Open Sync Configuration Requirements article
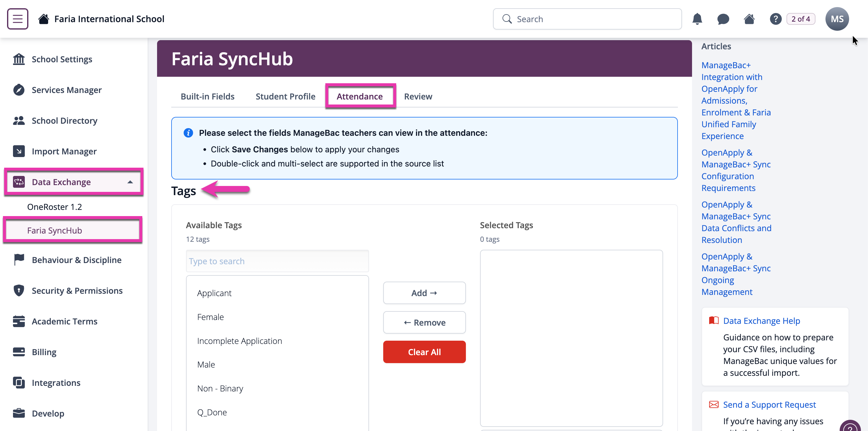Screen dimensions: 868x431 736,170
